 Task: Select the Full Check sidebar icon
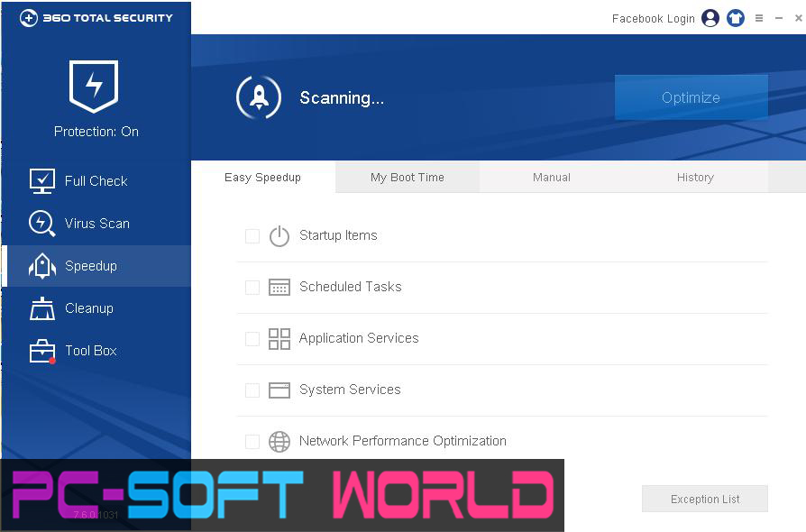click(41, 181)
